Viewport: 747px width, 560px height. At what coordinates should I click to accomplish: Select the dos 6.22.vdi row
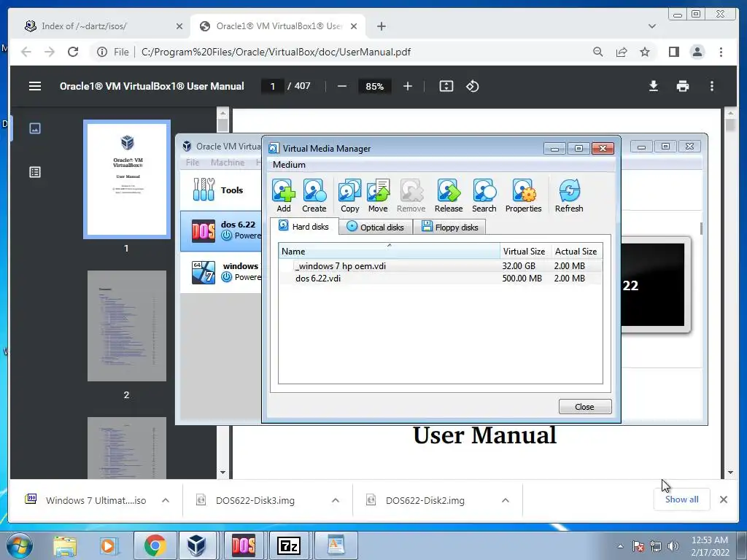click(440, 278)
